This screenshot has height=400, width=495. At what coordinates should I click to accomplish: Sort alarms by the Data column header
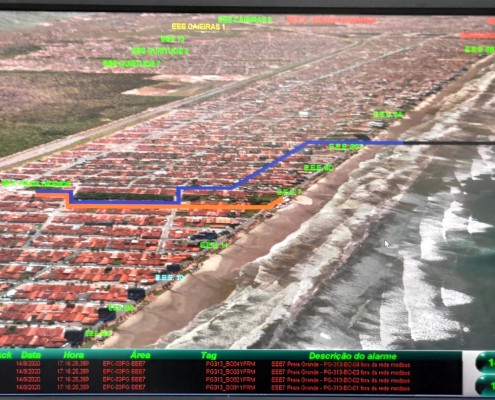[x=31, y=355]
